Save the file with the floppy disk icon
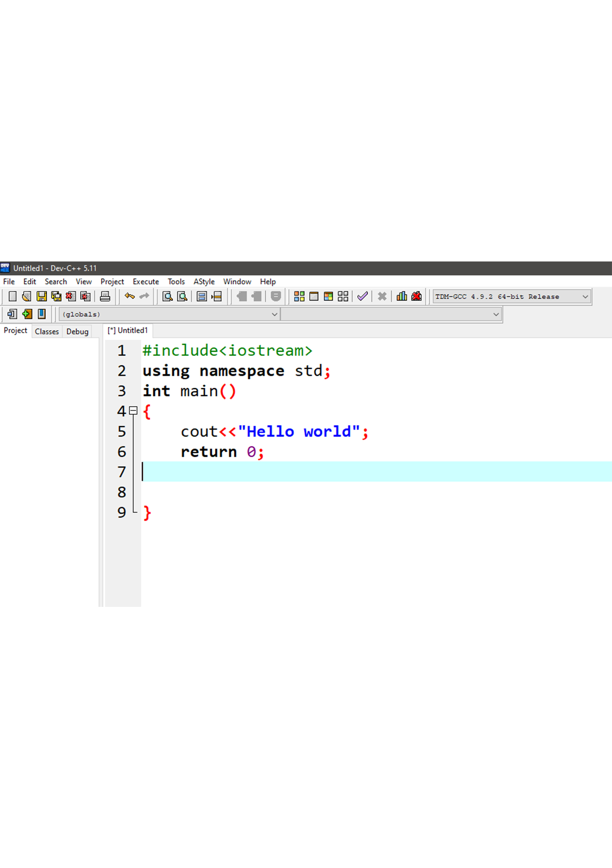Image resolution: width=612 pixels, height=868 pixels. coord(41,296)
